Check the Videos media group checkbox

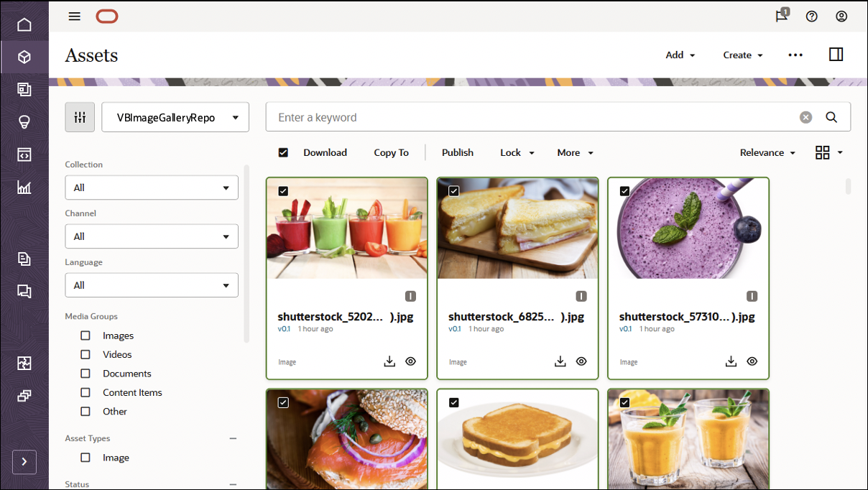click(86, 354)
